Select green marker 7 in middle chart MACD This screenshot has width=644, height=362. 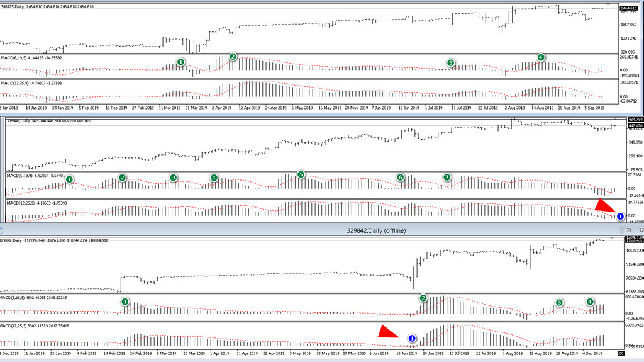coord(447,178)
